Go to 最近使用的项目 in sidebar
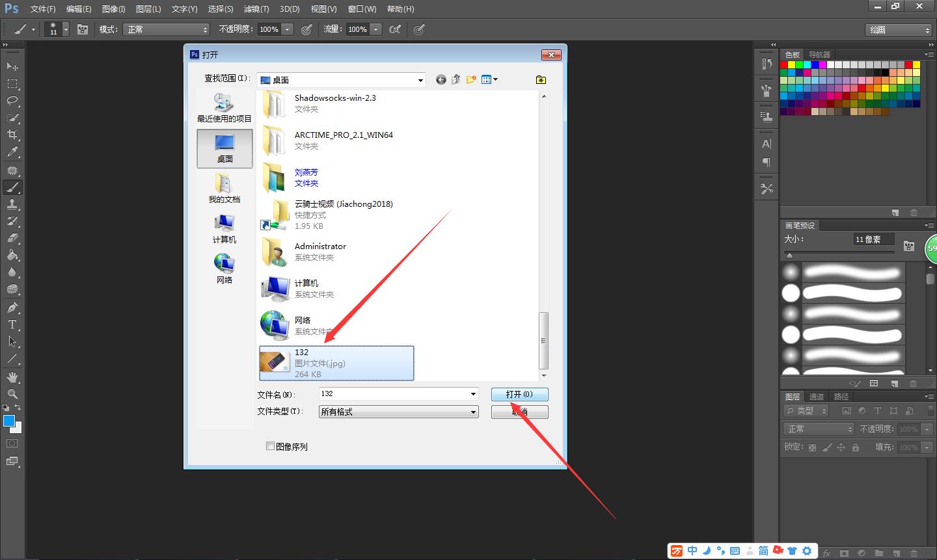The height and width of the screenshot is (560, 937). click(224, 108)
